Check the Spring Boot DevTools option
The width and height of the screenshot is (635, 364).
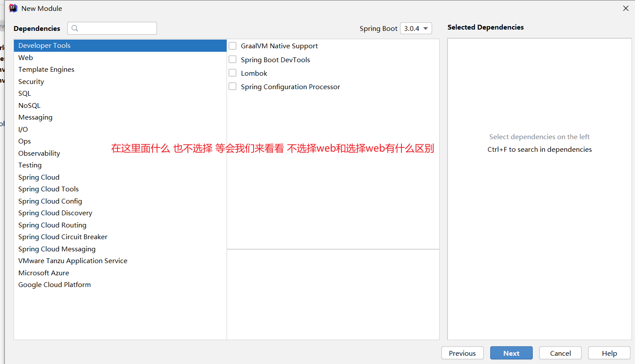pos(233,60)
